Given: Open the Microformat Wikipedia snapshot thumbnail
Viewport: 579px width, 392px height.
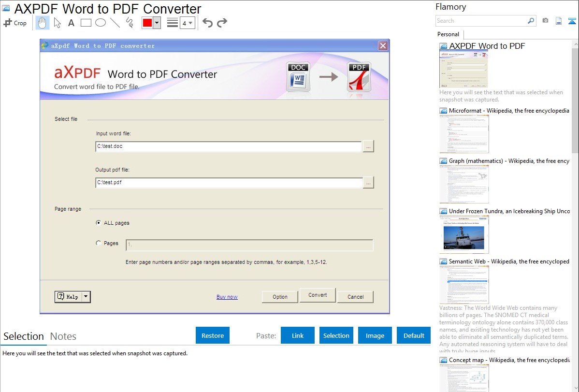Looking at the screenshot, I should pyautogui.click(x=464, y=134).
